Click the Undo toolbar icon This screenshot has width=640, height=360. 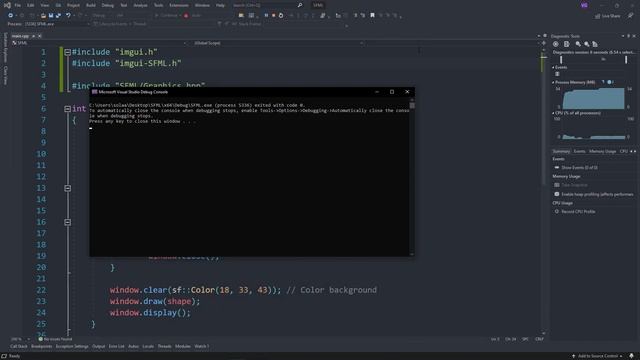pos(68,16)
